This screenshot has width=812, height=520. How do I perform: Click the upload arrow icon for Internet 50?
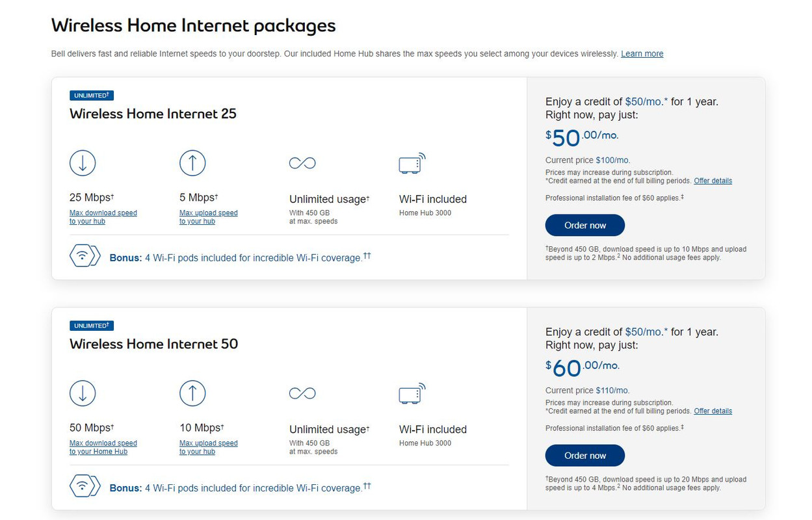(x=192, y=393)
